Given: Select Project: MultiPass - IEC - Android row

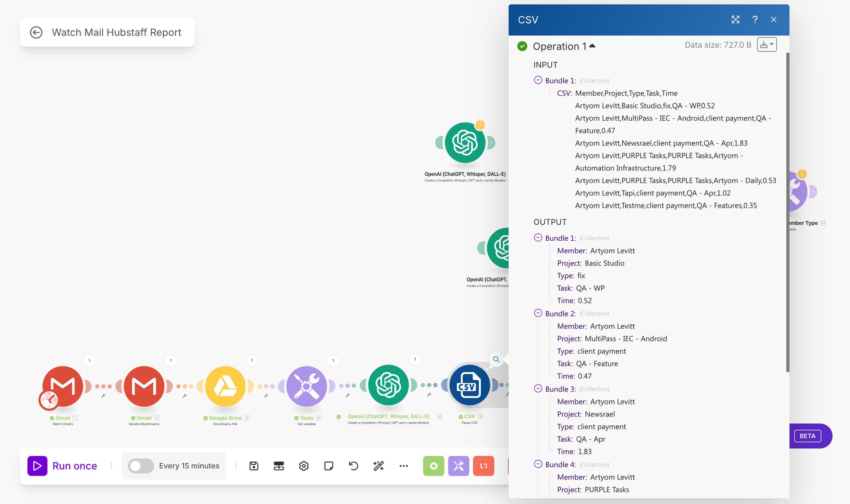Looking at the screenshot, I should pyautogui.click(x=612, y=339).
